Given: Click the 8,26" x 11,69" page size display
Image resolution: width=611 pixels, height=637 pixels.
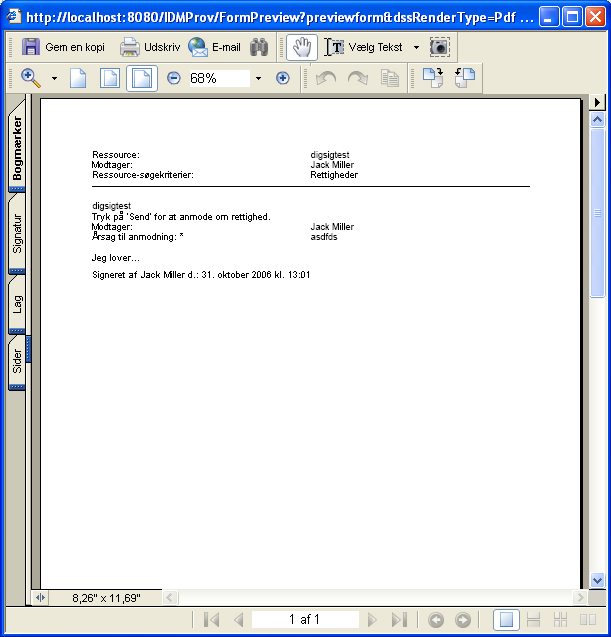Looking at the screenshot, I should coord(106,598).
